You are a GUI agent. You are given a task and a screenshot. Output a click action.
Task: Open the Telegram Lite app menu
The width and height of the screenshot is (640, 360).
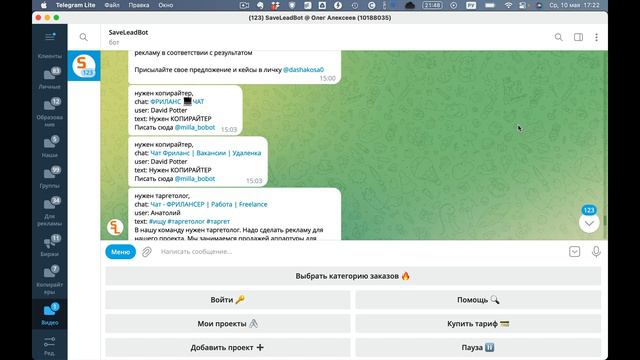tap(76, 5)
